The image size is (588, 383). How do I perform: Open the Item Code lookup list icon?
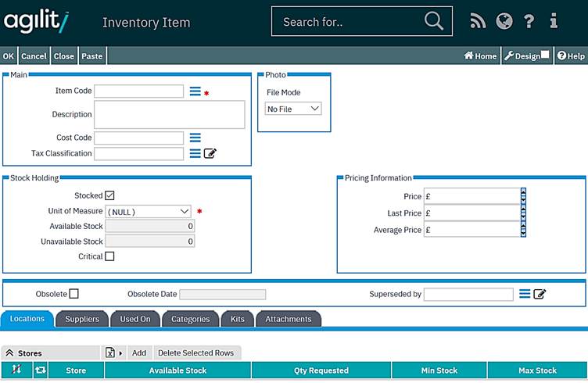pyautogui.click(x=195, y=91)
